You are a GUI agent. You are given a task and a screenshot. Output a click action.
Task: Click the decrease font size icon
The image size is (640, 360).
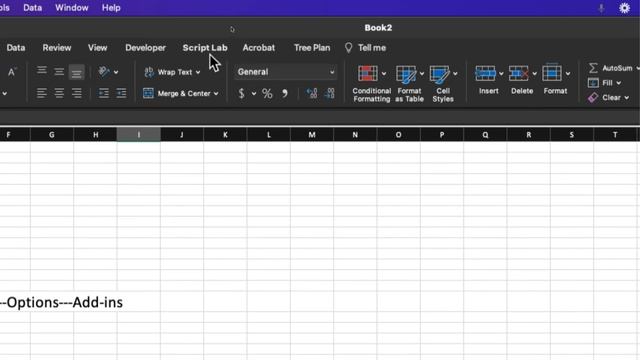[12, 72]
